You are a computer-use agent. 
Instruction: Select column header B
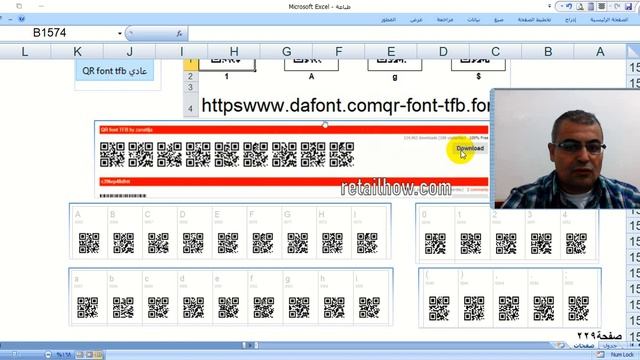click(548, 51)
